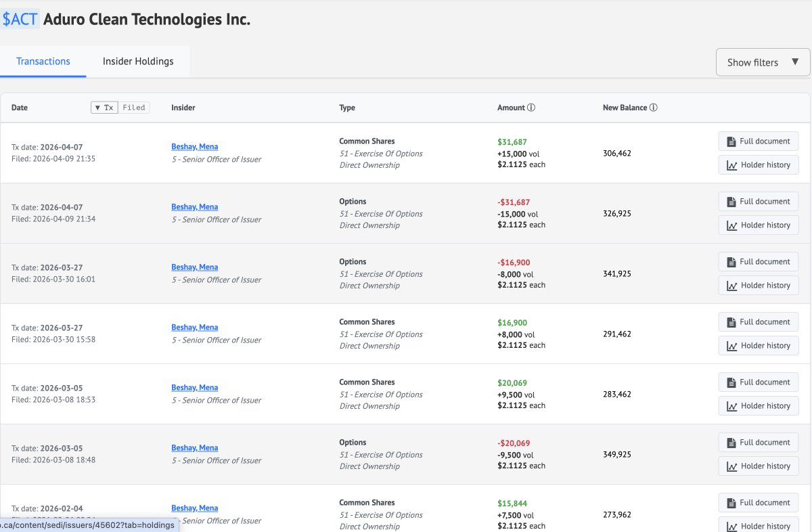The image size is (812, 532).
Task: View Holder history for balance 326,925 row
Action: point(759,225)
